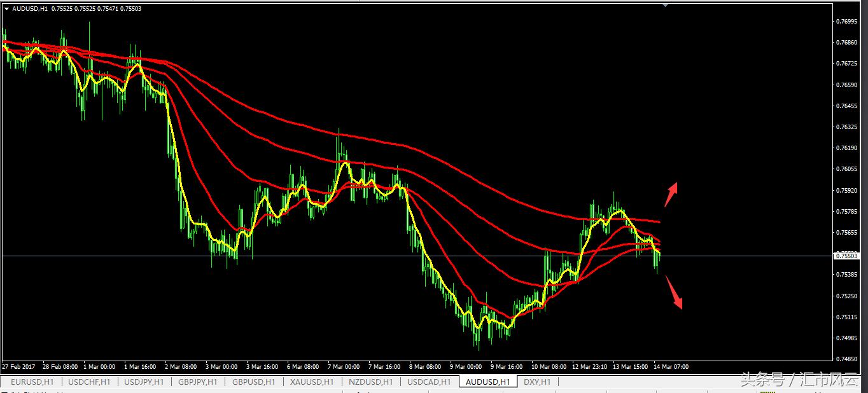
Task: Click the 0.74850 price scale label
Action: pyautogui.click(x=846, y=359)
